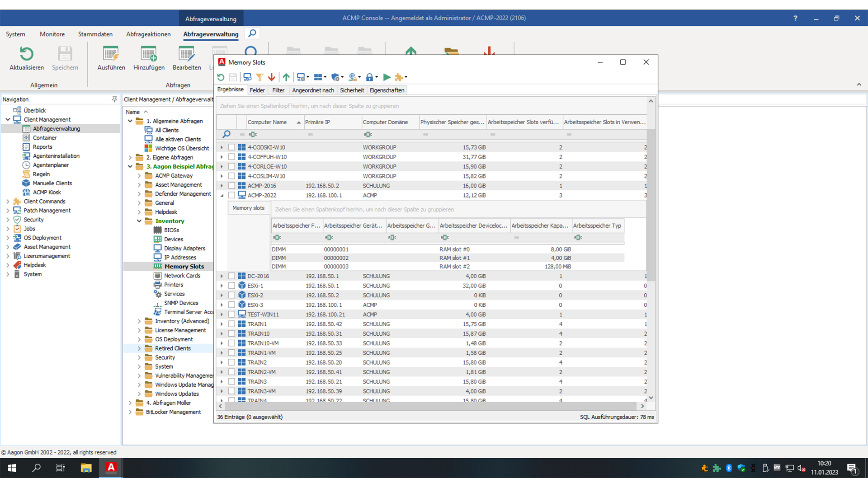The image size is (868, 488).
Task: Collapse the ACMP-2022 row details
Action: pos(222,195)
